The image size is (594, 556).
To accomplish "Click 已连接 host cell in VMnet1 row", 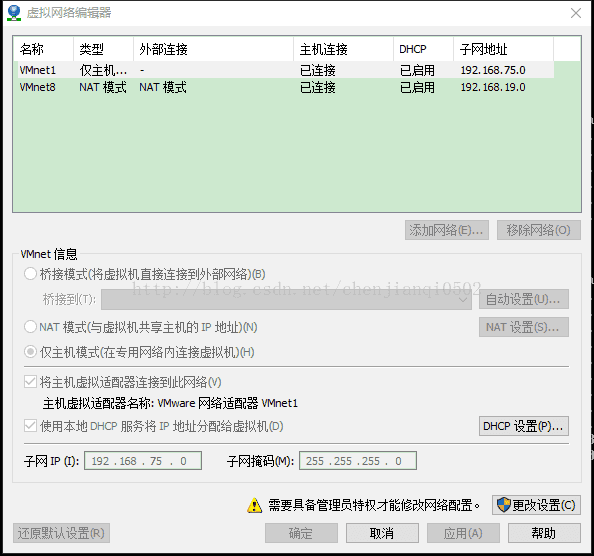I will 318,70.
